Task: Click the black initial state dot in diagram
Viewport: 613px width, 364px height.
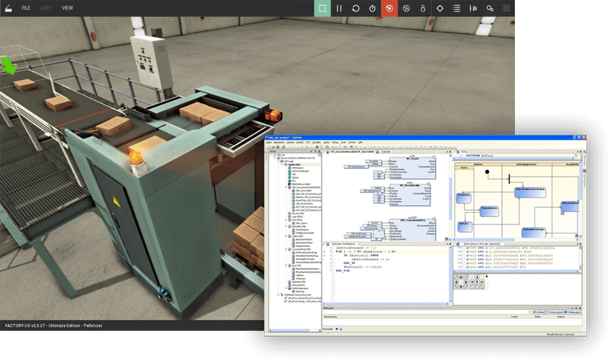Action: coord(487,172)
